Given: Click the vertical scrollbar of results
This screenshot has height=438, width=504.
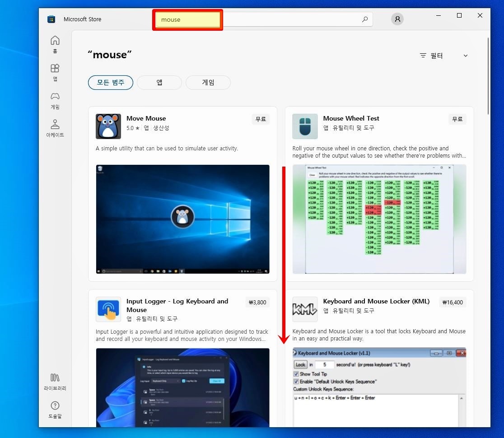Looking at the screenshot, I should pyautogui.click(x=488, y=76).
